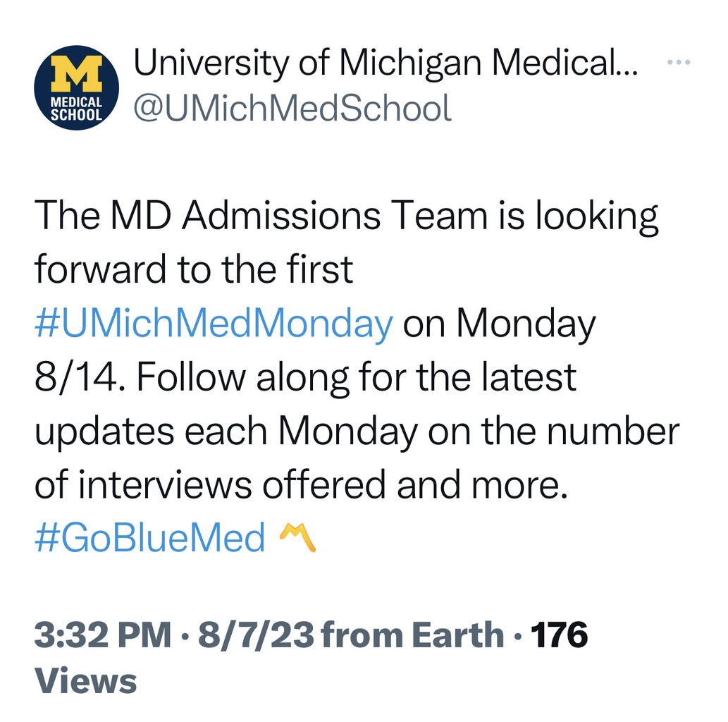Image resolution: width=728 pixels, height=722 pixels.
Task: Click the "on Monday" text after hashtag
Action: point(499,324)
